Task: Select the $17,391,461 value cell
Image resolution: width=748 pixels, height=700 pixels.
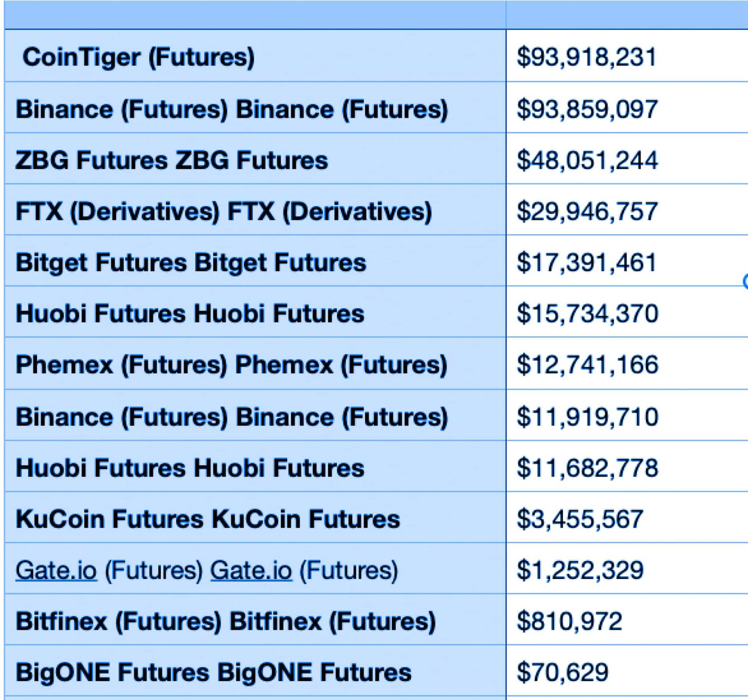Action: [x=586, y=262]
